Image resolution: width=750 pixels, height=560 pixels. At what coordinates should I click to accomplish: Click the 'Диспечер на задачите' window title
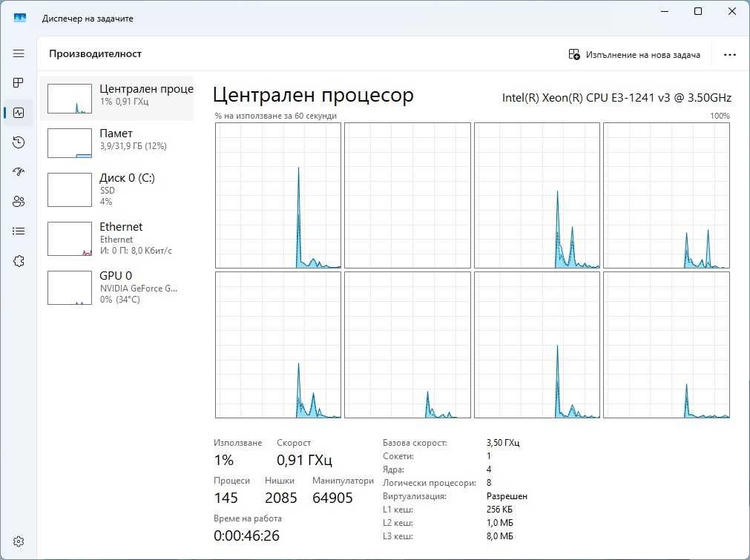click(88, 19)
